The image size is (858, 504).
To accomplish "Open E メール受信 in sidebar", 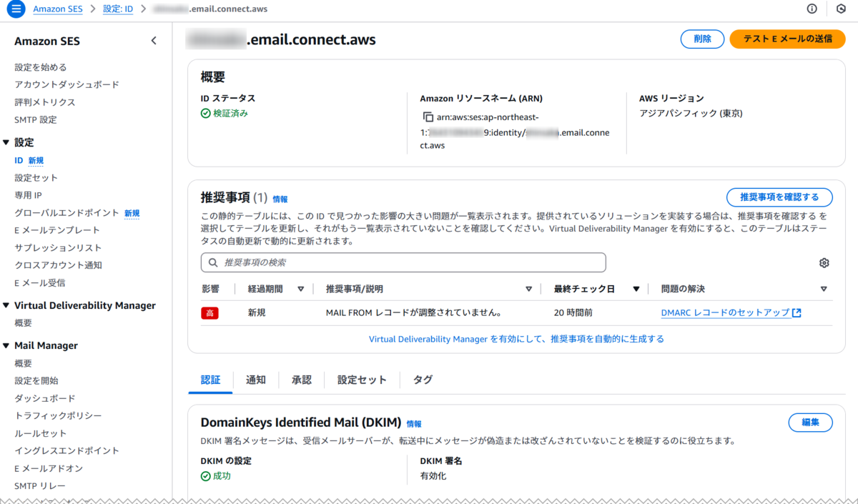I will click(39, 282).
